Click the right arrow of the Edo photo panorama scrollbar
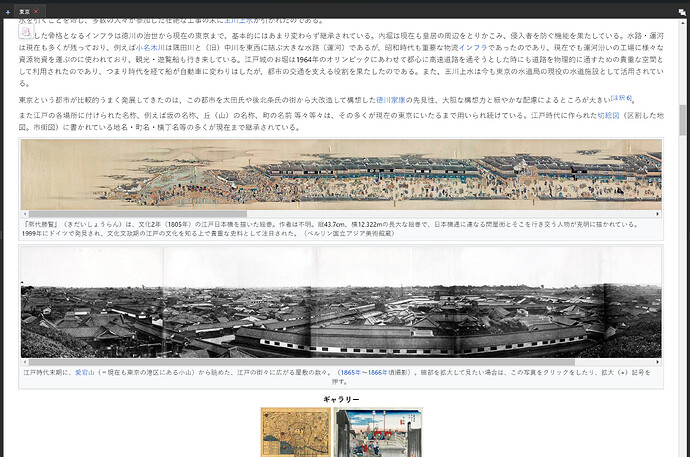 (657, 362)
